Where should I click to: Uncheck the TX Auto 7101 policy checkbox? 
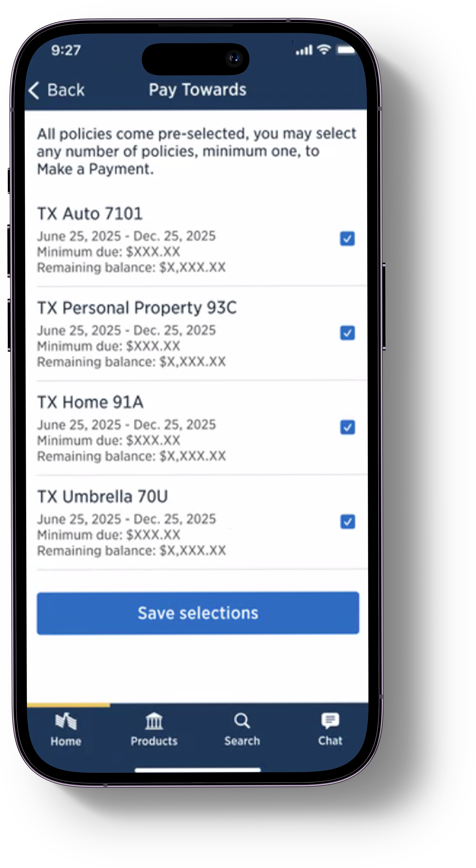[347, 239]
